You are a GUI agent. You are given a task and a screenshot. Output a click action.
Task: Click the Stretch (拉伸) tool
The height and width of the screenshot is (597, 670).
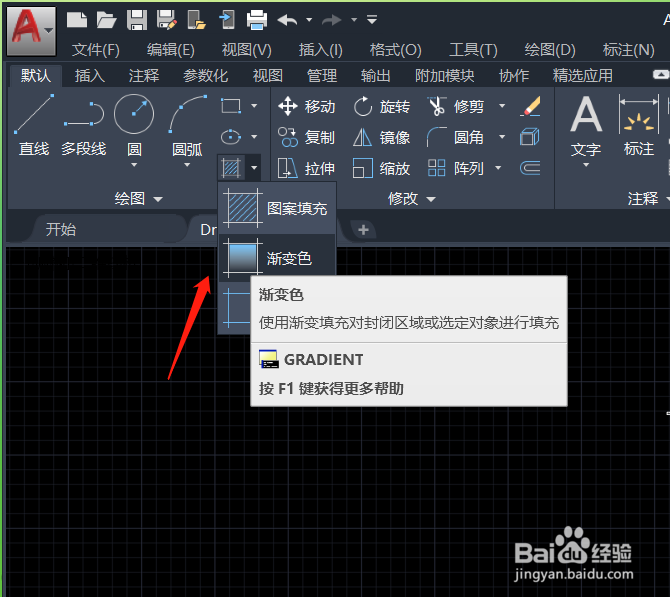point(307,168)
